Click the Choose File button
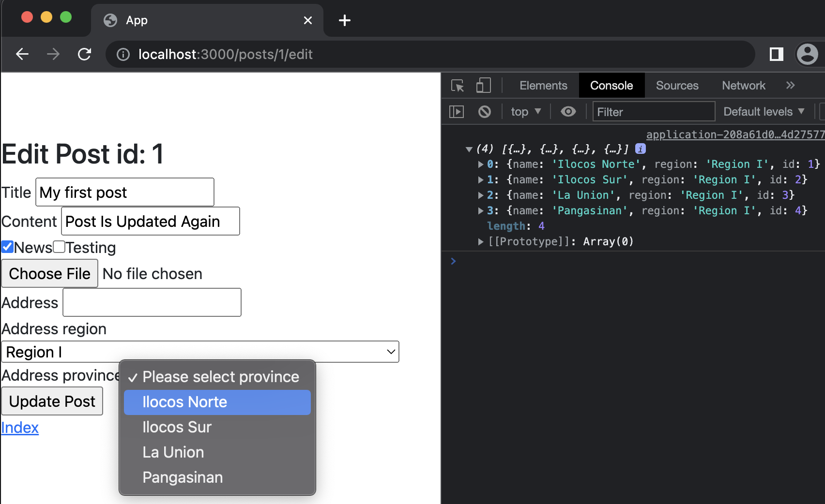Viewport: 825px width, 504px height. 49,274
